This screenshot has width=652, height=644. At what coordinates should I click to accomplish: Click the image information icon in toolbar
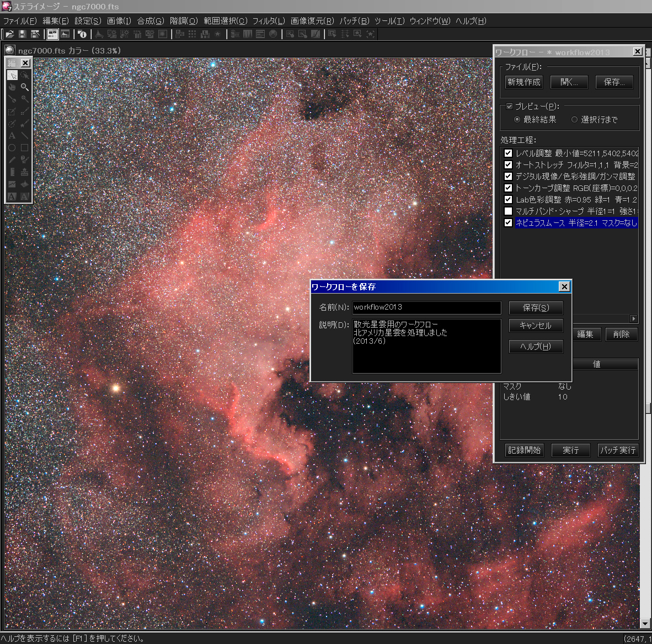tap(82, 34)
